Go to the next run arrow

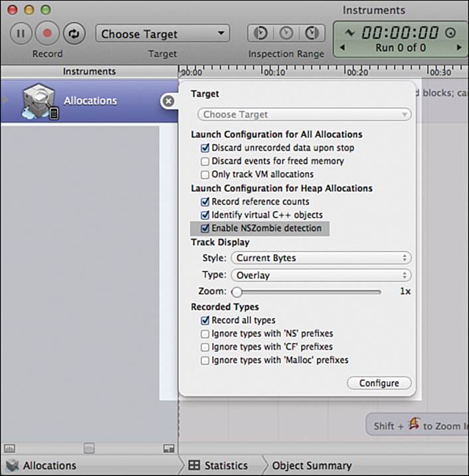coord(459,47)
